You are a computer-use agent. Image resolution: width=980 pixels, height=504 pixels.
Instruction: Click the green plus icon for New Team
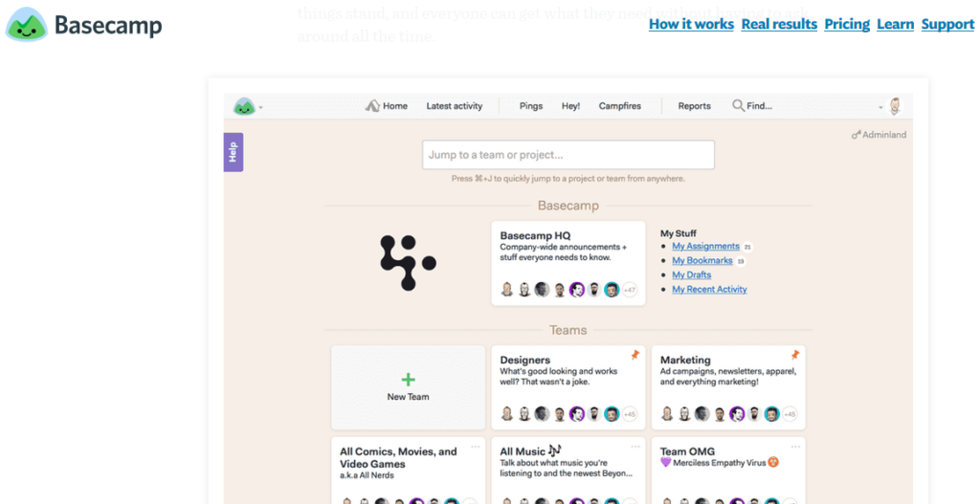click(x=408, y=379)
